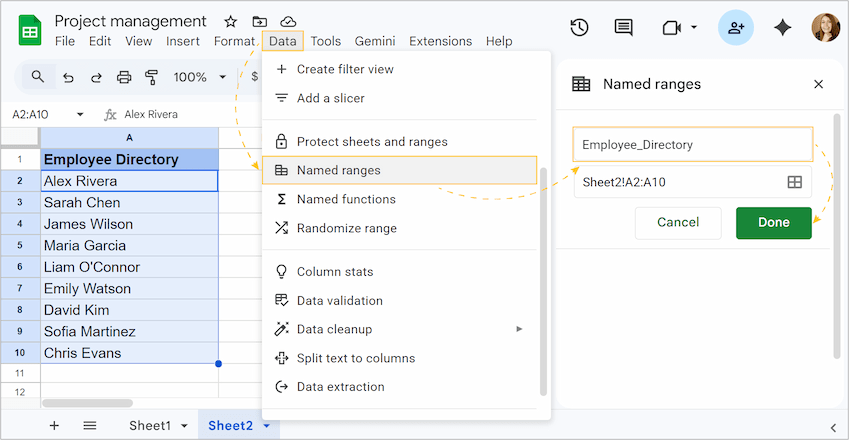This screenshot has width=849, height=440.
Task: Open version history clock icon
Action: pos(579,28)
